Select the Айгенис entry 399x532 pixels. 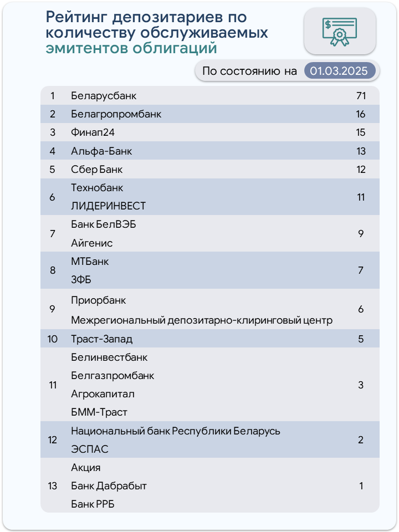coord(91,243)
